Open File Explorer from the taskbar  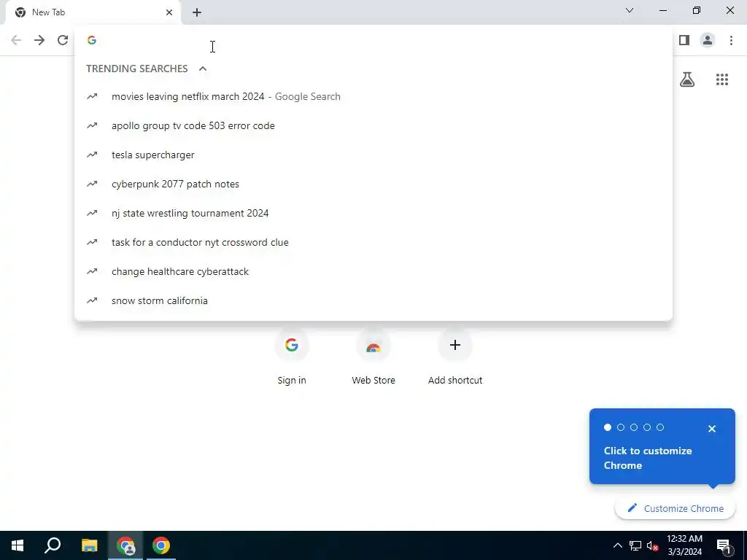coord(89,545)
